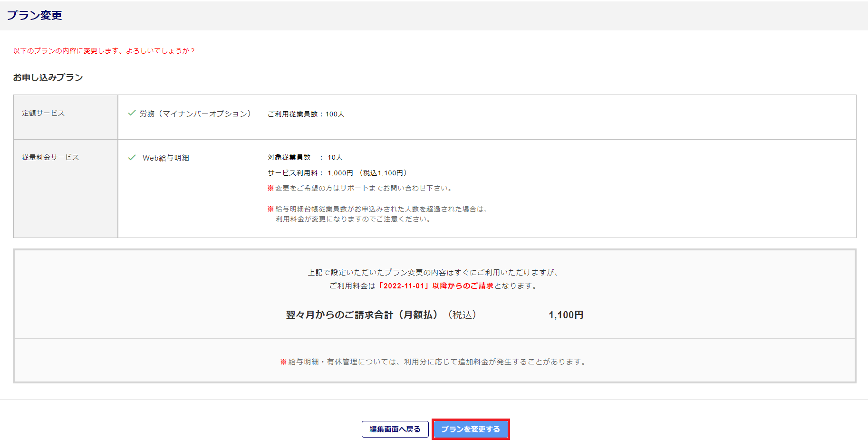Click the プランを変更する button

tap(471, 429)
